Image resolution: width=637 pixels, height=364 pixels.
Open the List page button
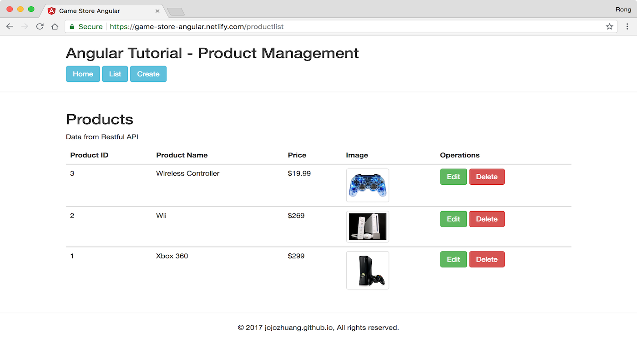coord(115,74)
